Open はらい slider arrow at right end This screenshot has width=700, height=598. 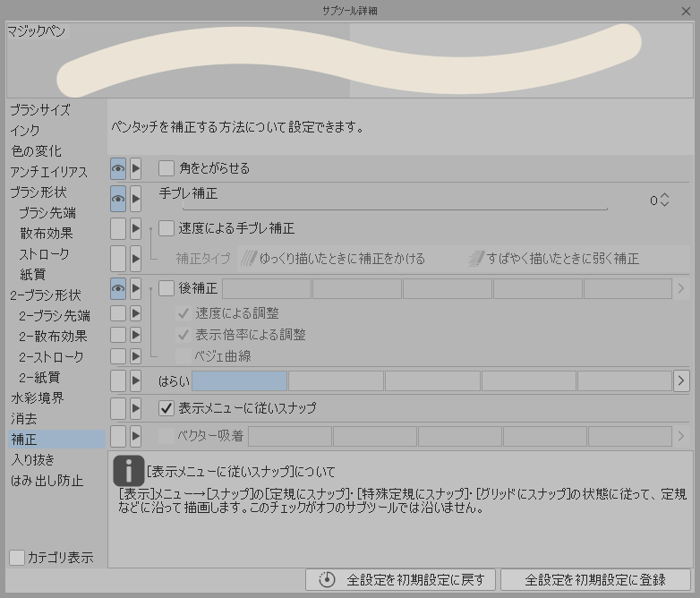681,381
